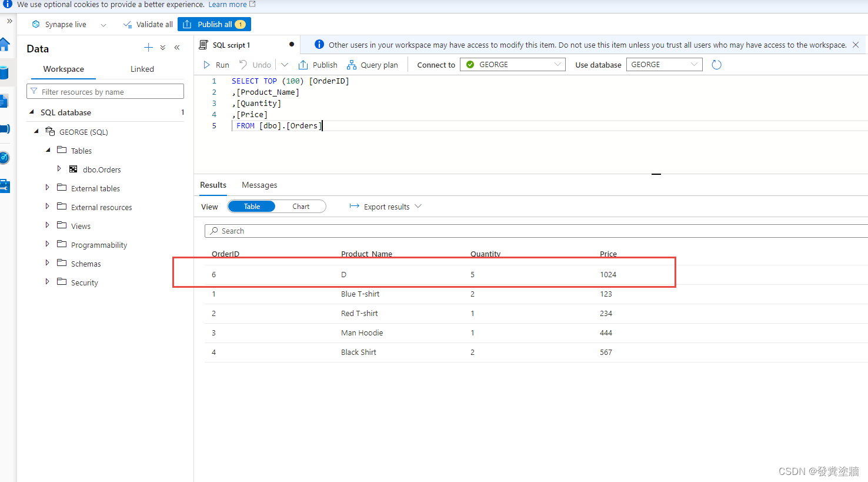Switch the results view to Chart
This screenshot has height=482, width=868.
point(301,206)
